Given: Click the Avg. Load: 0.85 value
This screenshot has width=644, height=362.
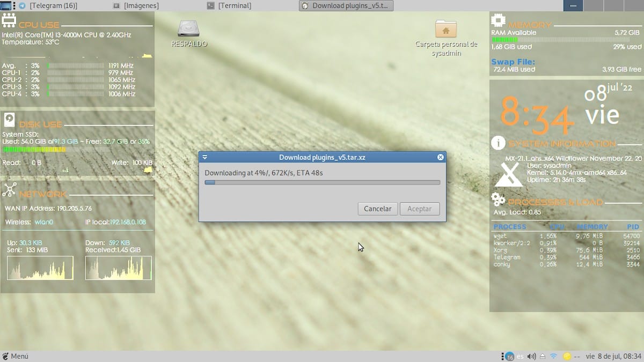Looking at the screenshot, I should [x=517, y=212].
